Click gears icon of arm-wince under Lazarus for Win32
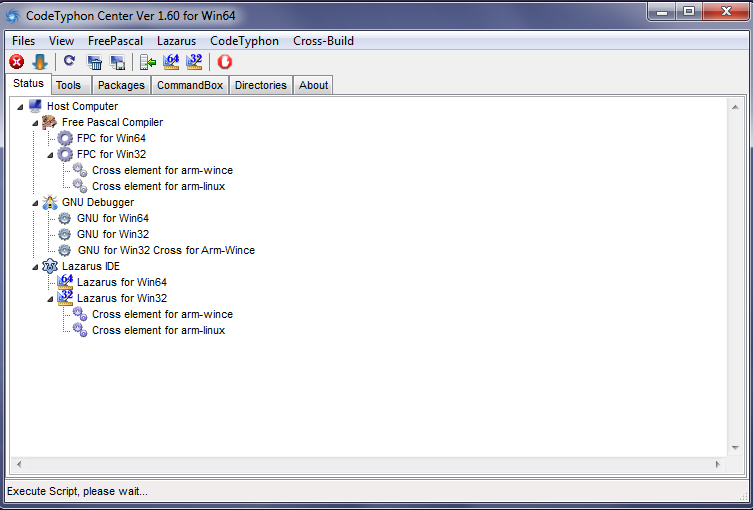The width and height of the screenshot is (753, 510). coord(80,314)
